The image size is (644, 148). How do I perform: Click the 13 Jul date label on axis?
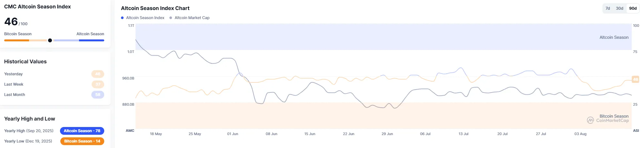click(463, 134)
